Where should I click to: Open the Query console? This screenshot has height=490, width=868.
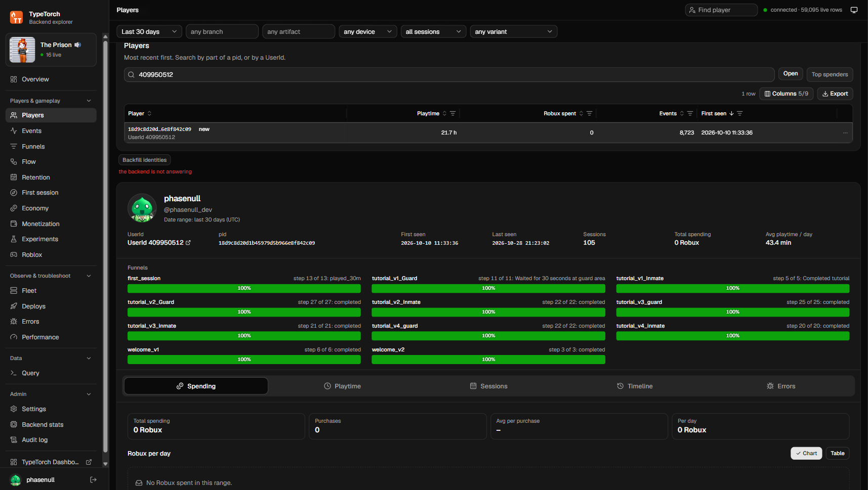click(51, 373)
